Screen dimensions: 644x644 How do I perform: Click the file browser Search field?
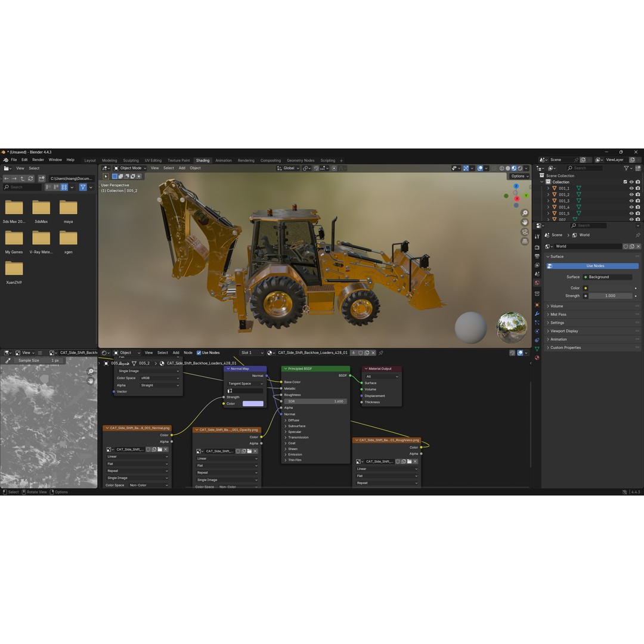click(x=23, y=187)
